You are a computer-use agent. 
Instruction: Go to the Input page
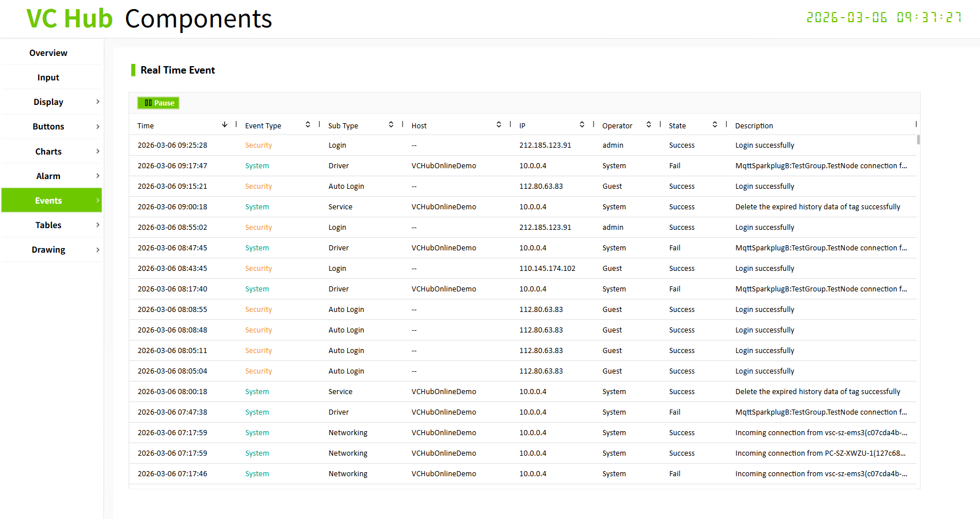point(48,78)
